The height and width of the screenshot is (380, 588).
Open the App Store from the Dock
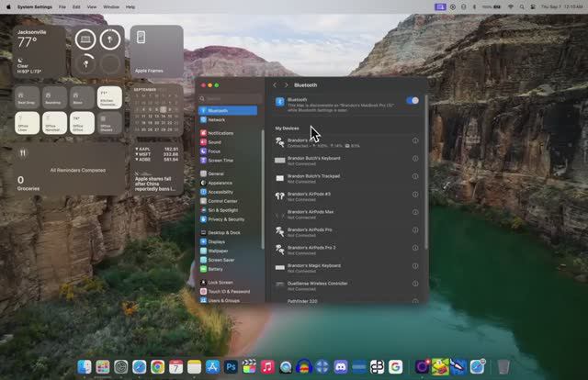coord(212,367)
